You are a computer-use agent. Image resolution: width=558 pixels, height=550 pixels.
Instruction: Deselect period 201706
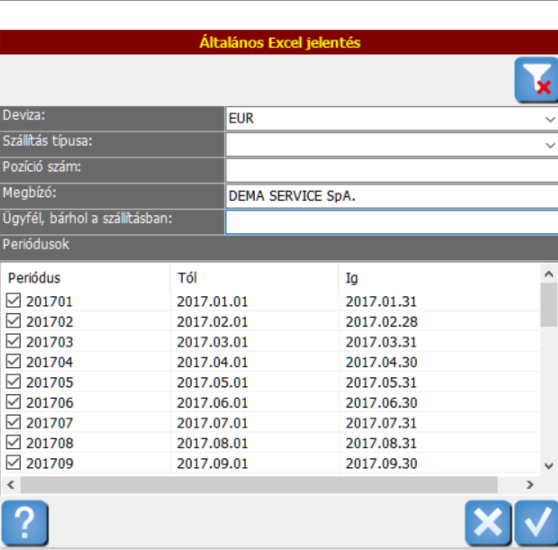[14, 402]
